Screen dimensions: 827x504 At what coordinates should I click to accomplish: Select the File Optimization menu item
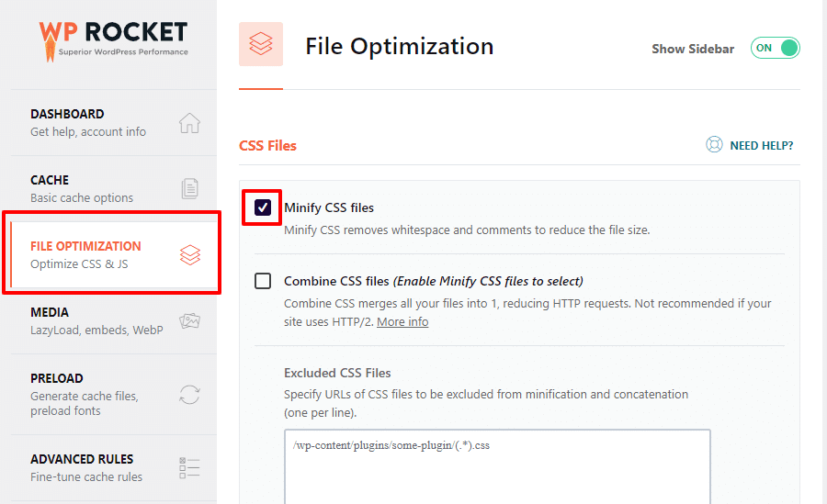pos(113,254)
